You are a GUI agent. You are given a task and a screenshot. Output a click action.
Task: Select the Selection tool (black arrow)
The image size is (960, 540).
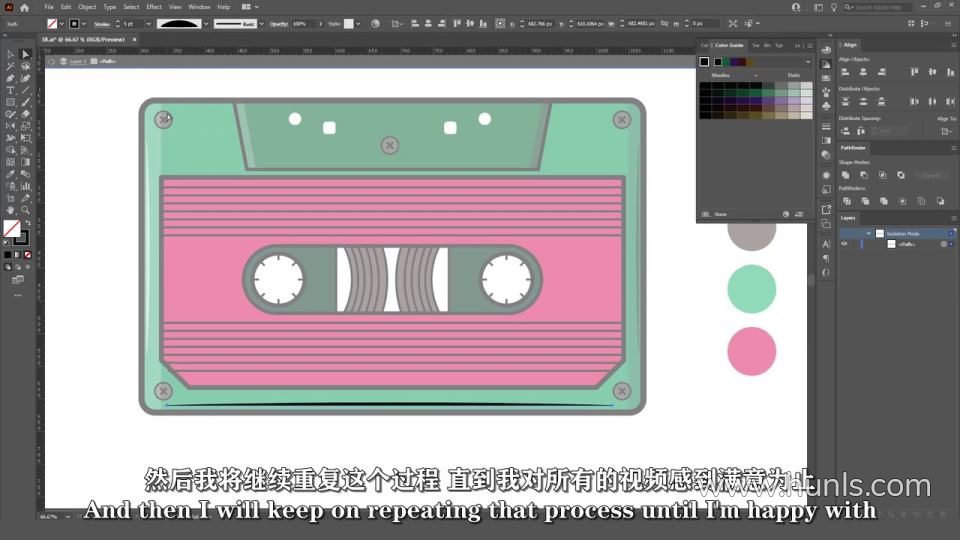pyautogui.click(x=10, y=54)
